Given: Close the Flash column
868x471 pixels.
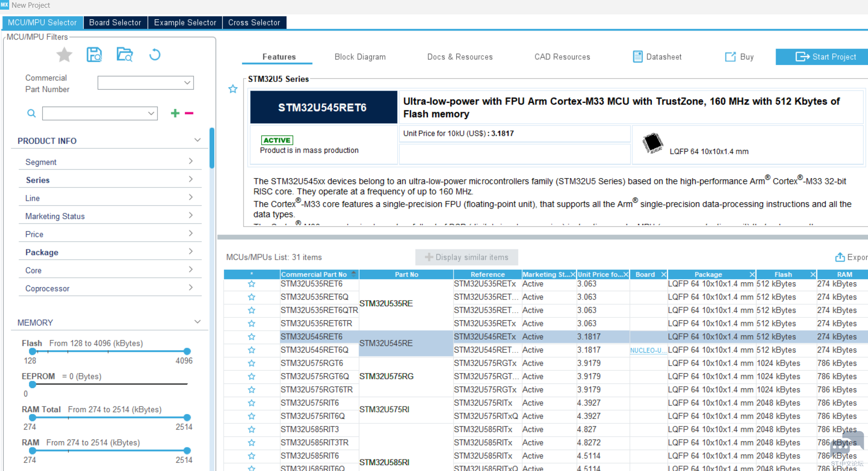Looking at the screenshot, I should [813, 275].
